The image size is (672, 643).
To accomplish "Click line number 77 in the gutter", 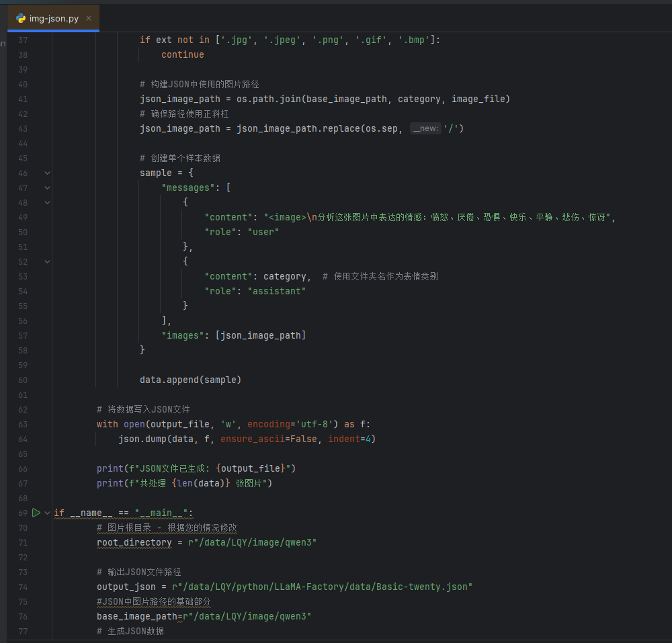I will (23, 631).
